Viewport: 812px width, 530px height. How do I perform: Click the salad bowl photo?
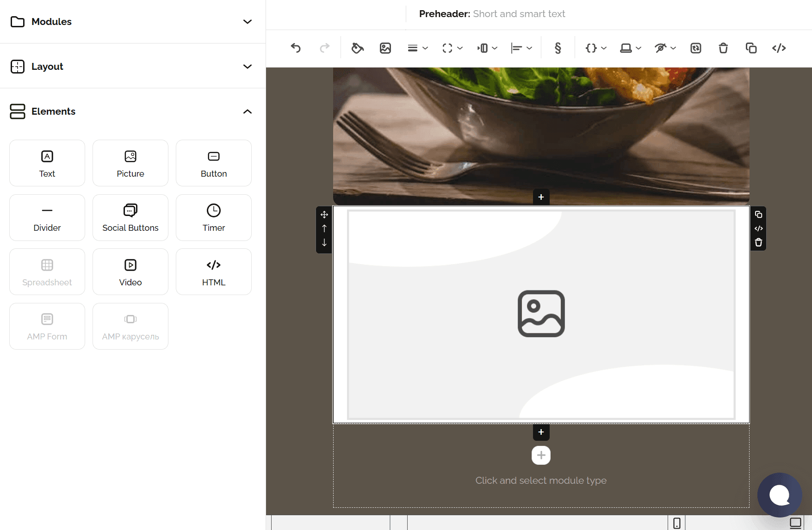[x=541, y=136]
